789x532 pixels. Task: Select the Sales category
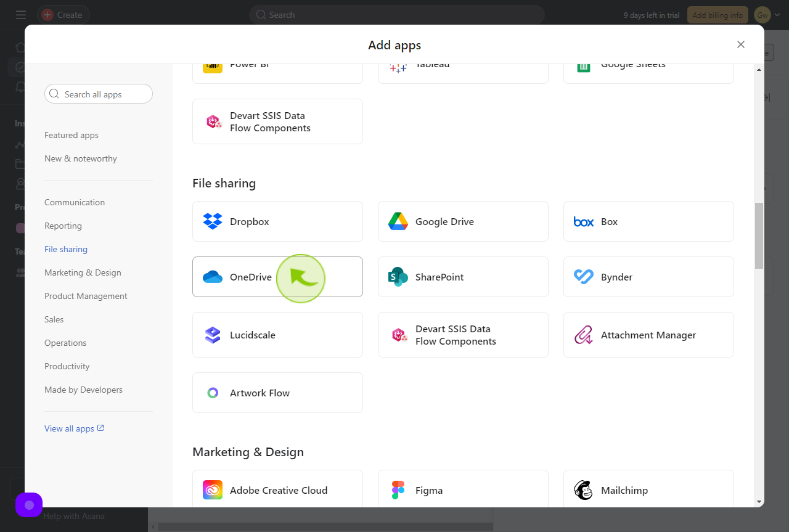click(x=54, y=319)
